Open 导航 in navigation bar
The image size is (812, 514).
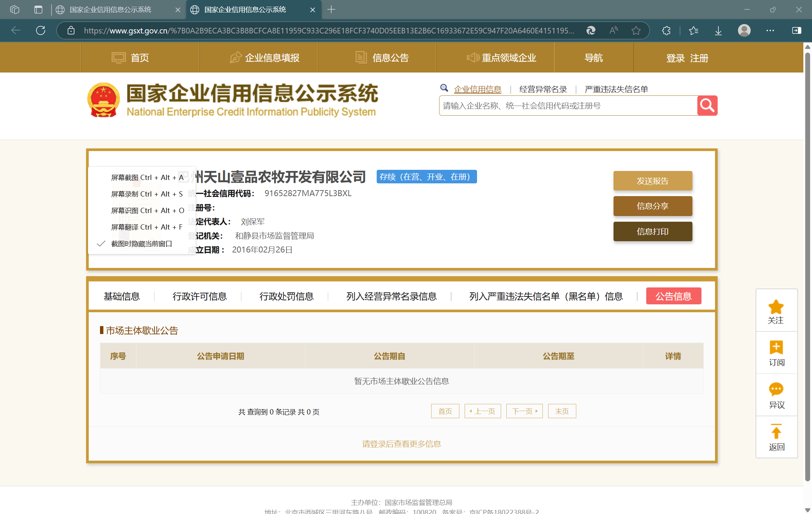(594, 57)
